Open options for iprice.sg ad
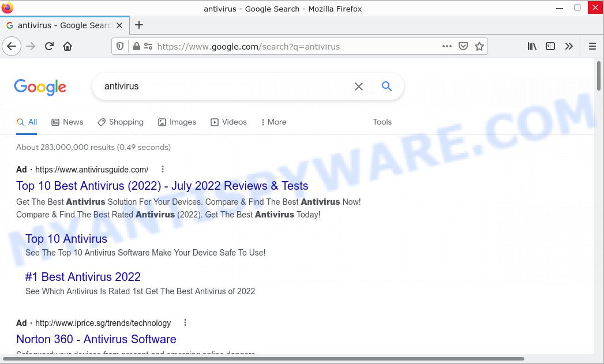This screenshot has height=364, width=604. 185,322
